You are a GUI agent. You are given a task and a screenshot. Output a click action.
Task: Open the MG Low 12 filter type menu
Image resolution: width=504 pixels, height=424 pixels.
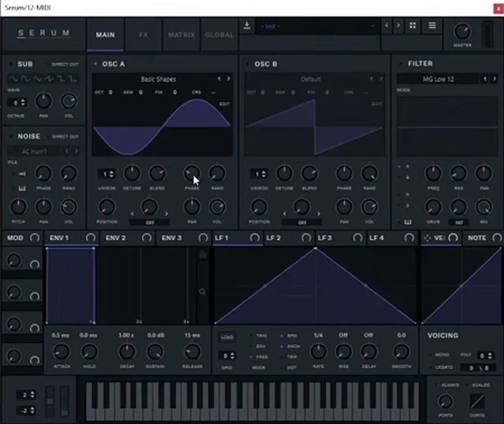tap(438, 79)
